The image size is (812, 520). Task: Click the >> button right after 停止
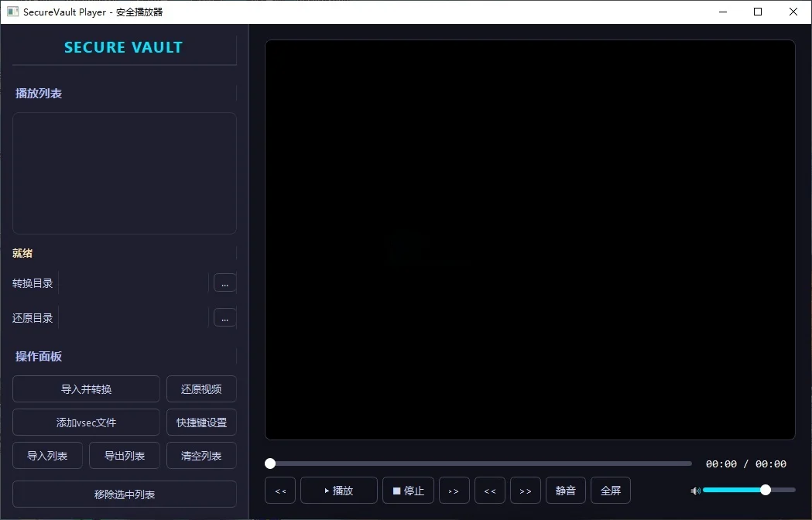coord(454,491)
